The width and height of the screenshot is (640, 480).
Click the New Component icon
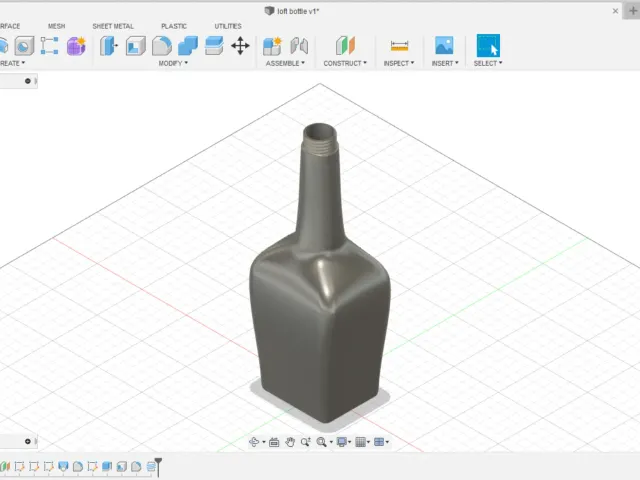[x=273, y=46]
